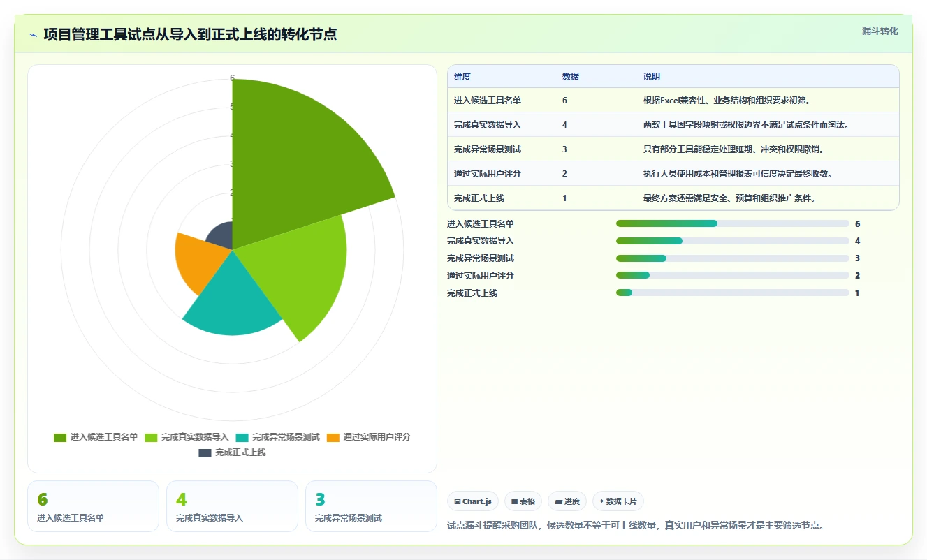The width and height of the screenshot is (927, 560).
Task: Open the stat card showing 3 完成异常场景测试
Action: pos(371,506)
